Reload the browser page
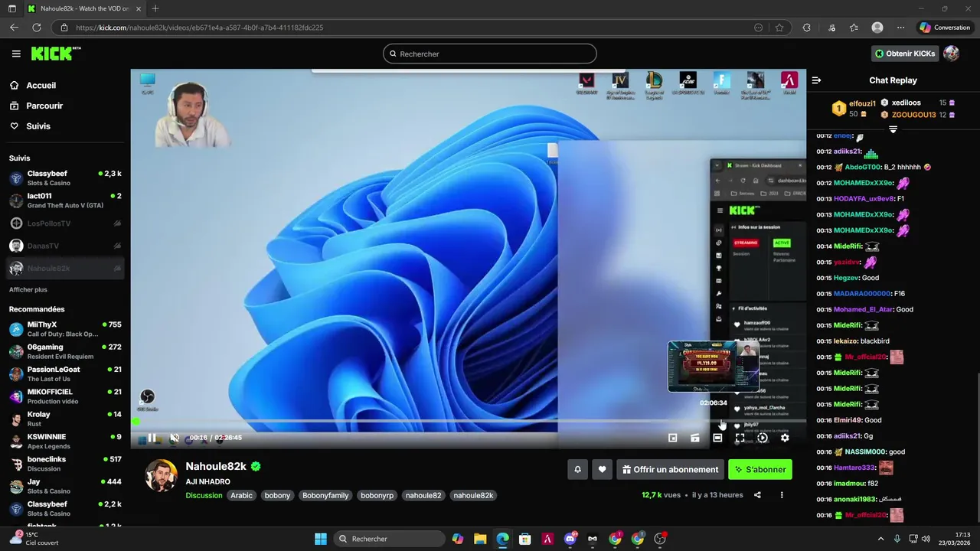The image size is (980, 551). click(37, 28)
